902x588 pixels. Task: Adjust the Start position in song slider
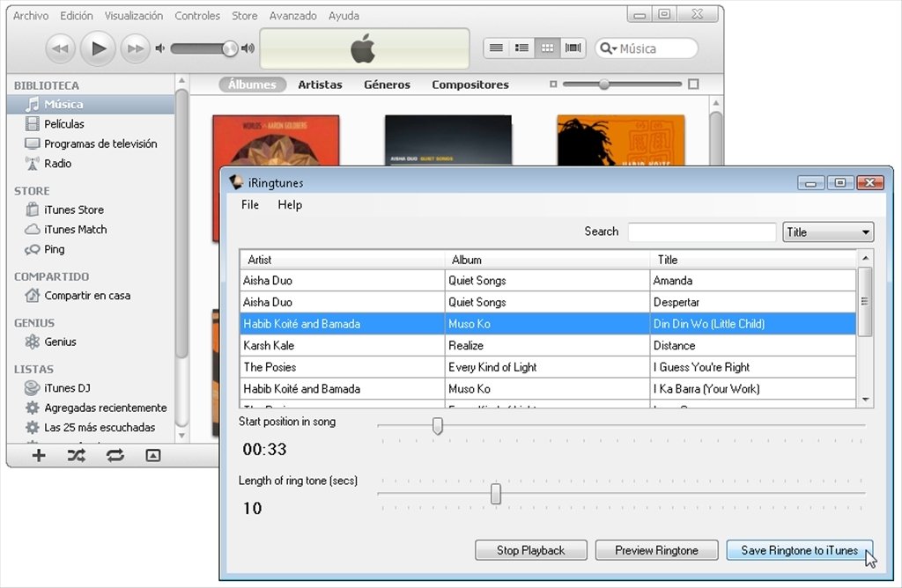tap(437, 426)
